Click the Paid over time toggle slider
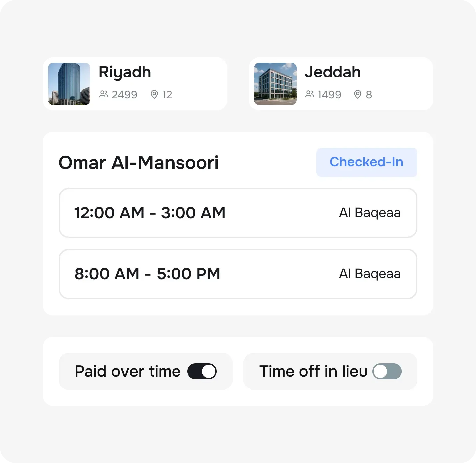 203,371
